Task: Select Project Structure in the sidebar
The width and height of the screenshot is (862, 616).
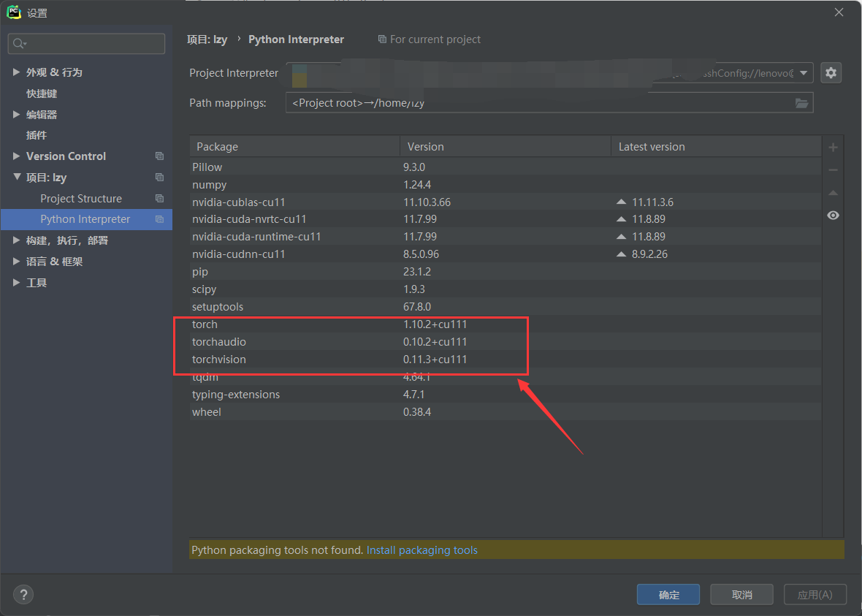Action: [81, 199]
